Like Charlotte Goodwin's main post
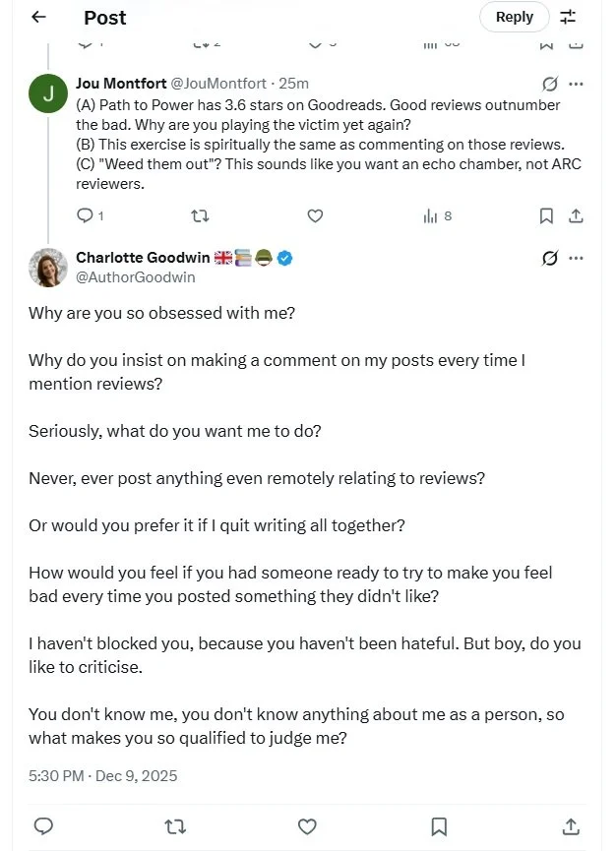 click(x=307, y=826)
